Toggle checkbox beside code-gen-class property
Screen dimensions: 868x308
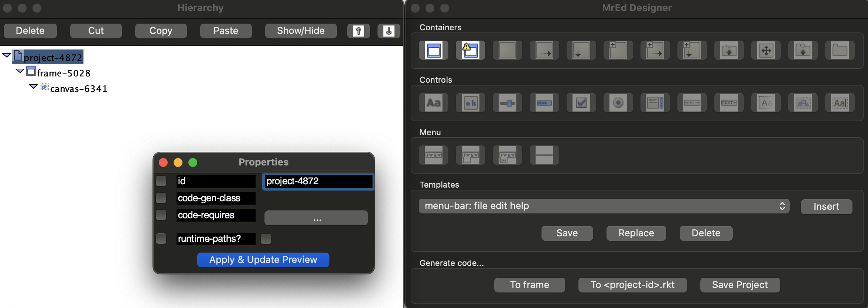tap(161, 198)
